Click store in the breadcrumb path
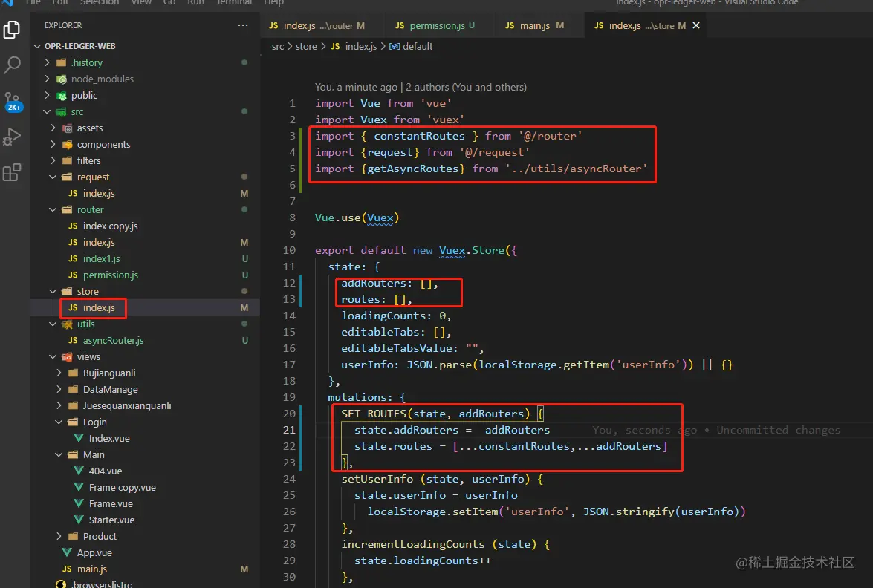873x588 pixels. (306, 46)
